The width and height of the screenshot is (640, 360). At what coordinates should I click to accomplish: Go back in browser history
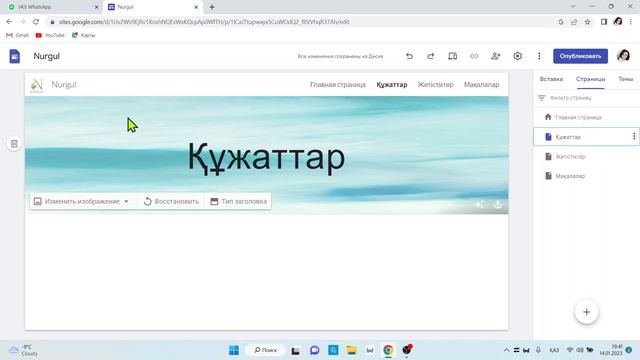coord(9,22)
